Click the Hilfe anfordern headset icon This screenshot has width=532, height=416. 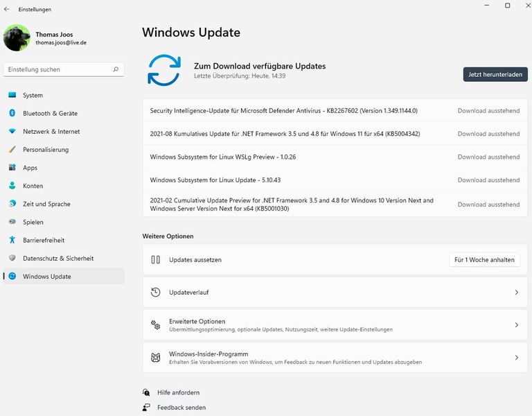(x=146, y=392)
